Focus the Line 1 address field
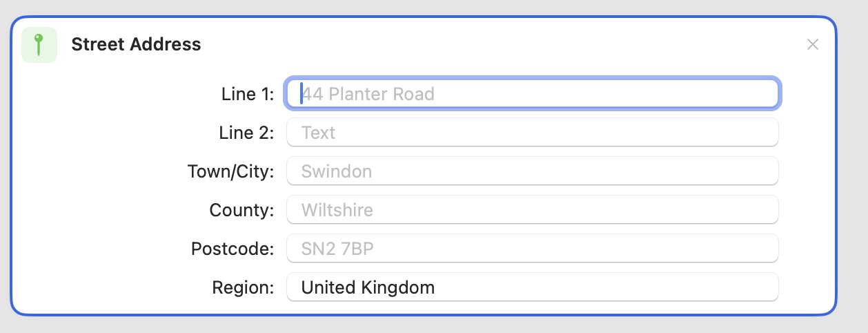The width and height of the screenshot is (868, 333). 533,93
